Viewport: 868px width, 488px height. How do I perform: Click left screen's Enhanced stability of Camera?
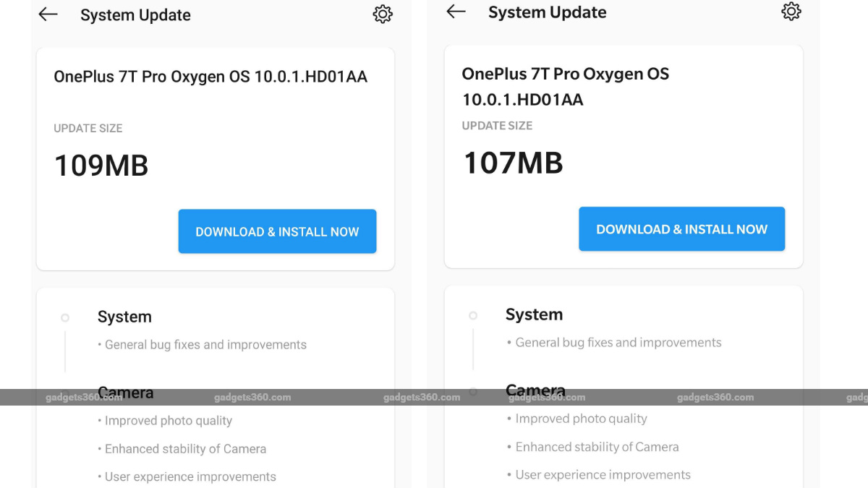click(x=182, y=449)
